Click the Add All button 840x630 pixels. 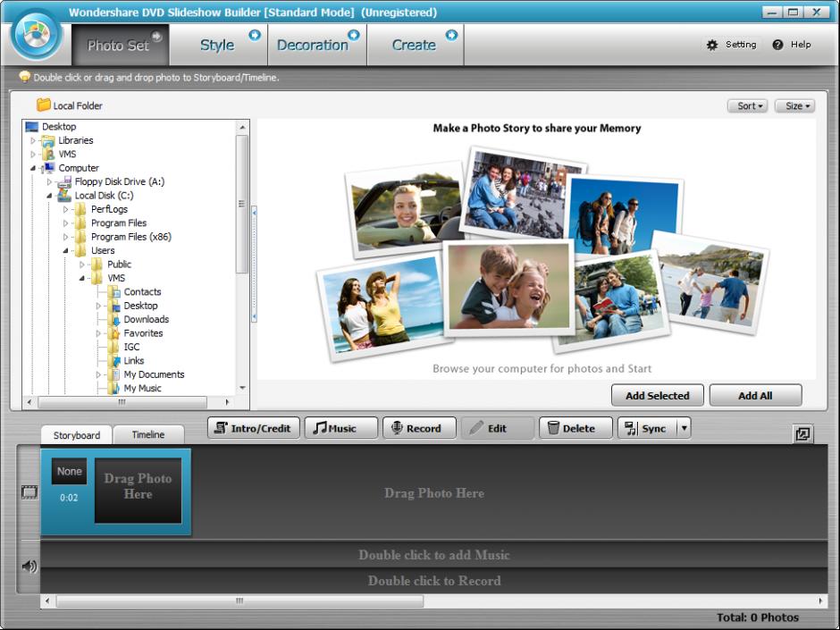click(x=756, y=396)
